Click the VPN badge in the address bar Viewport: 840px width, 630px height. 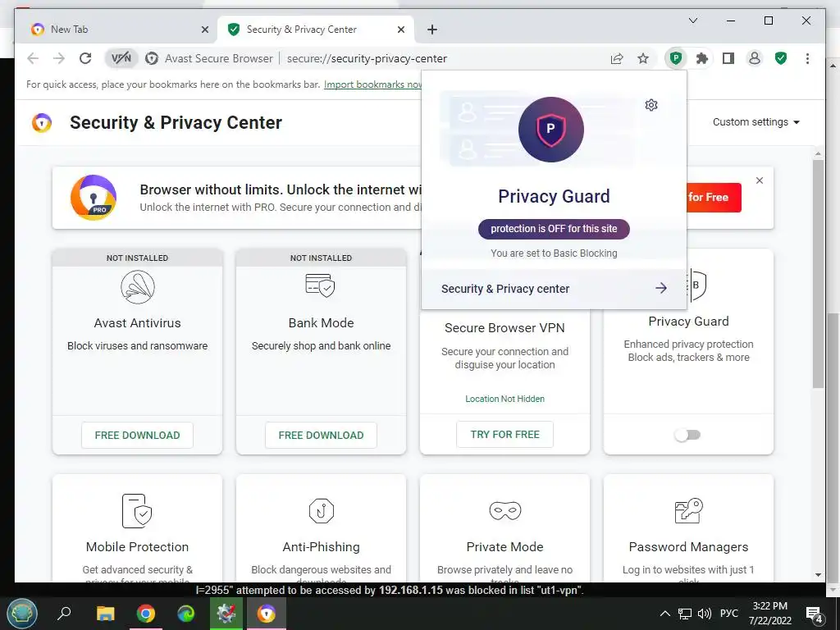click(x=121, y=58)
